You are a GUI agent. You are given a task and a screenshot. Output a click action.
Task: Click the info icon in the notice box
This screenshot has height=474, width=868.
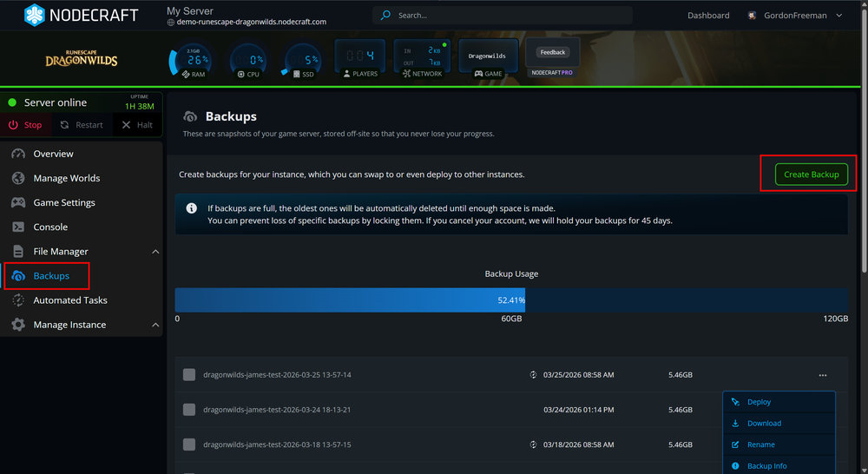pos(192,208)
